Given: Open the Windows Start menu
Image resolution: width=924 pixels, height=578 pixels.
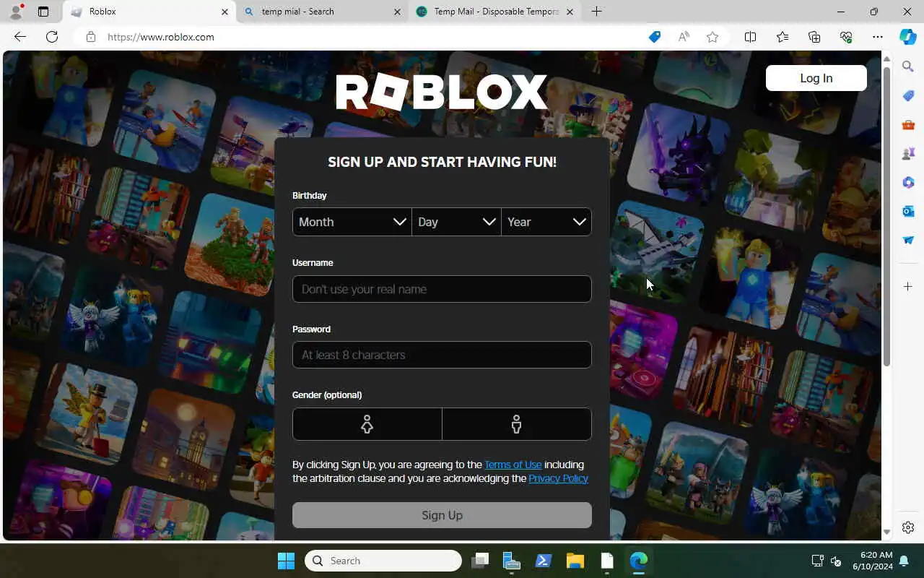Looking at the screenshot, I should [x=286, y=561].
